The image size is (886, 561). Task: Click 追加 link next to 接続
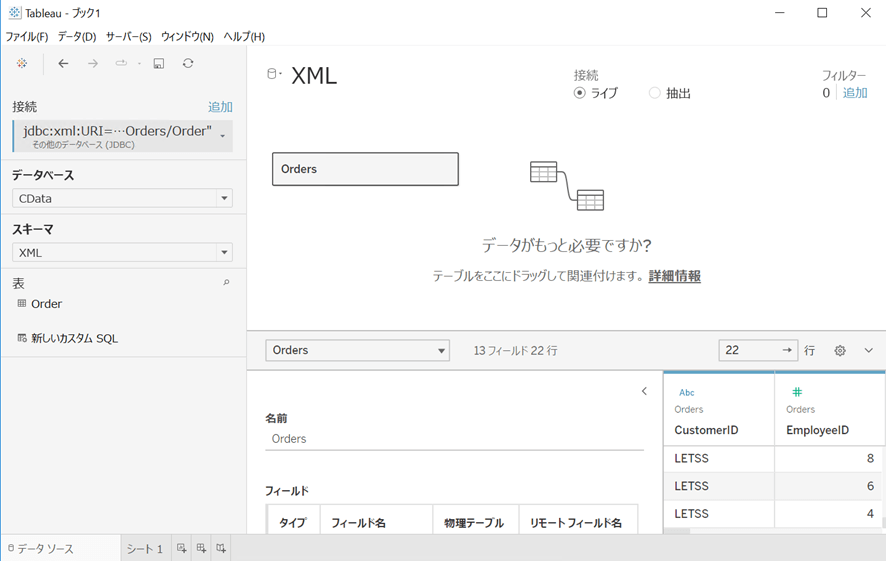click(x=220, y=107)
